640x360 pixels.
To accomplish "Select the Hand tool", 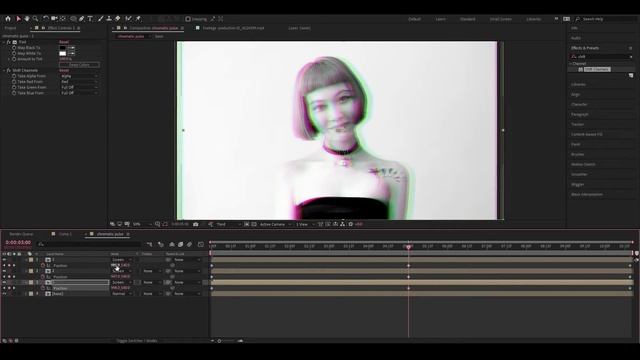I will click(27, 19).
